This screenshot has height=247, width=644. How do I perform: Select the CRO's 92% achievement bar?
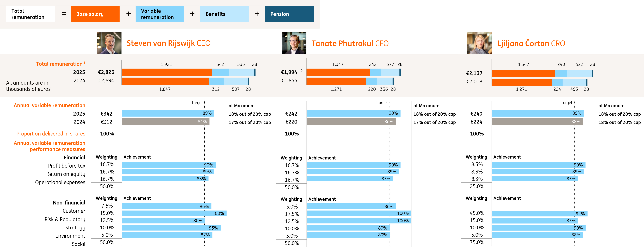click(x=539, y=214)
